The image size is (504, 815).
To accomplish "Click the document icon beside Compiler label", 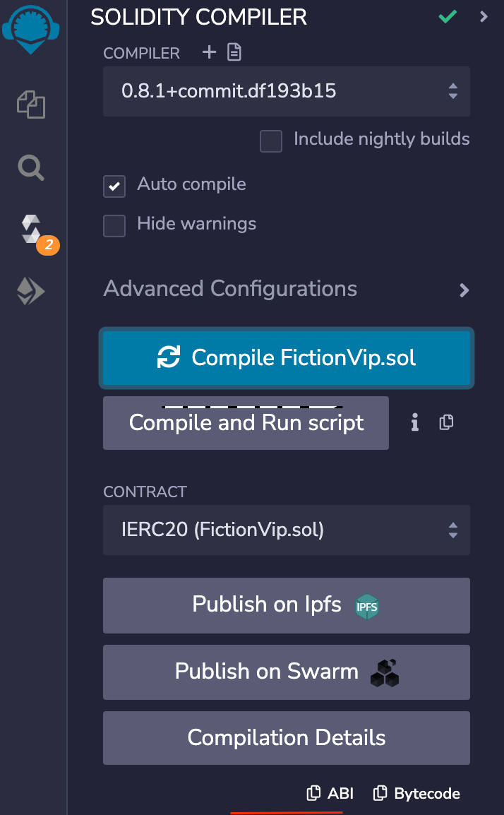I will point(234,52).
